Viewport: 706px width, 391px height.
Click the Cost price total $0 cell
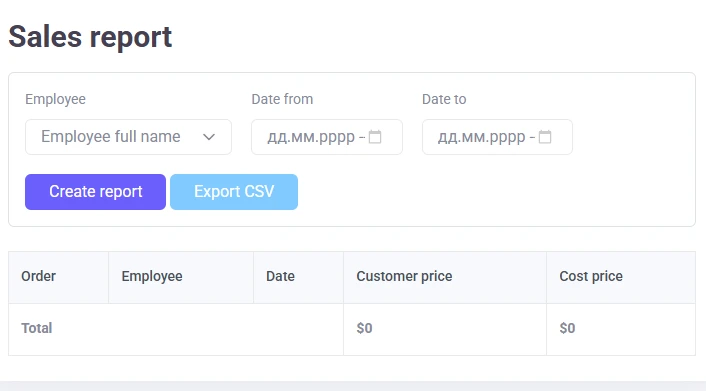621,329
